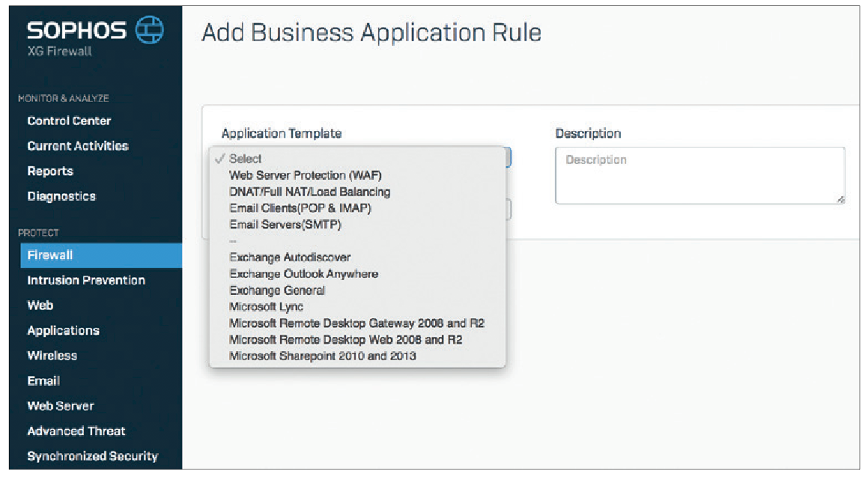The height and width of the screenshot is (477, 868).
Task: Choose the checked Select option
Action: coord(357,159)
